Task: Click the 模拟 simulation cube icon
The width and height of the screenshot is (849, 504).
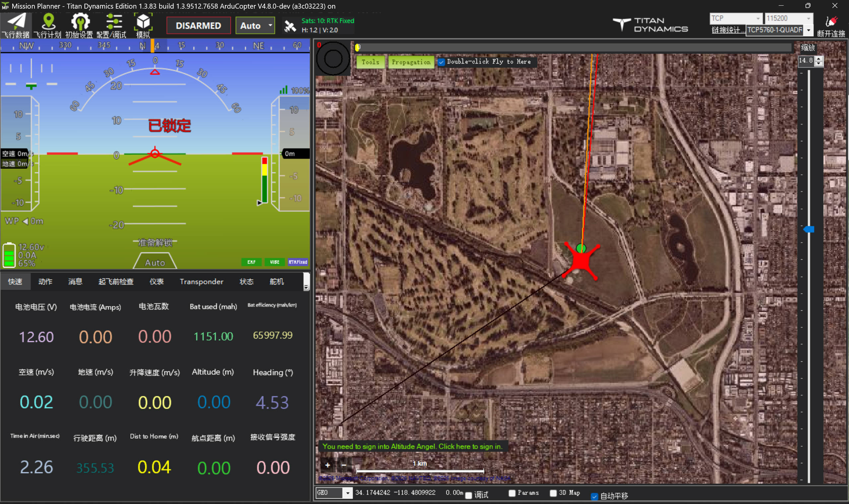Action: click(x=143, y=22)
